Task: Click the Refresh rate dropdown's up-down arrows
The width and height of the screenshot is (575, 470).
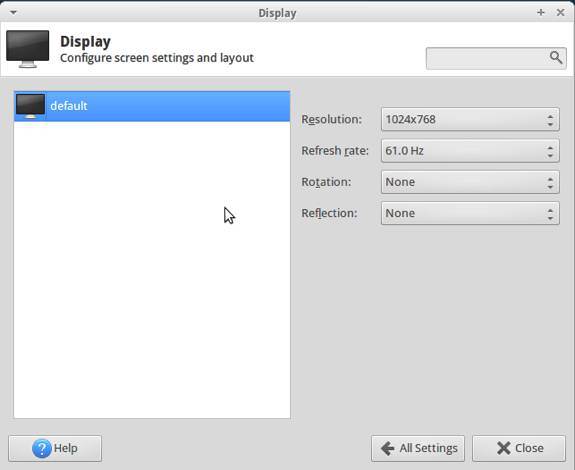Action: pyautogui.click(x=550, y=151)
